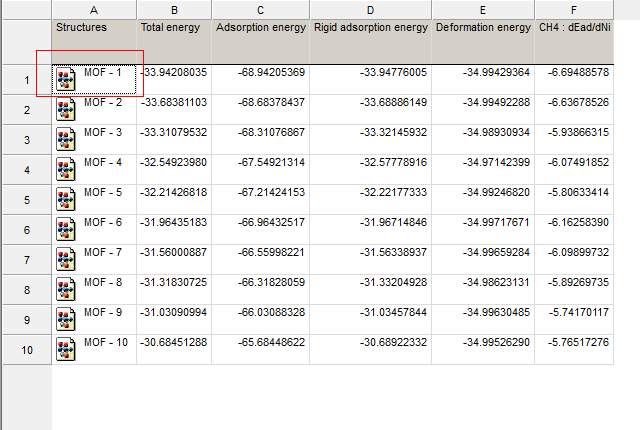Select deformation energy cell -34.98930934
Viewport: 640px width, 430px height.
tap(483, 140)
